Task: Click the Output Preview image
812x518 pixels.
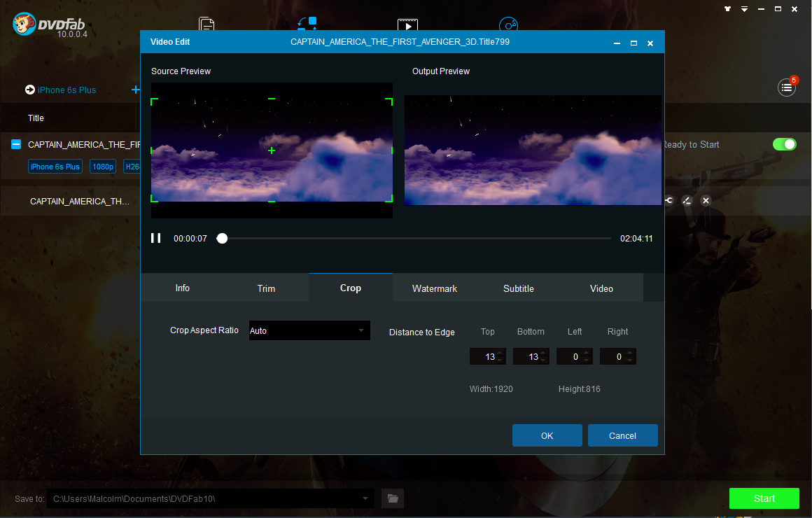Action: [x=533, y=150]
